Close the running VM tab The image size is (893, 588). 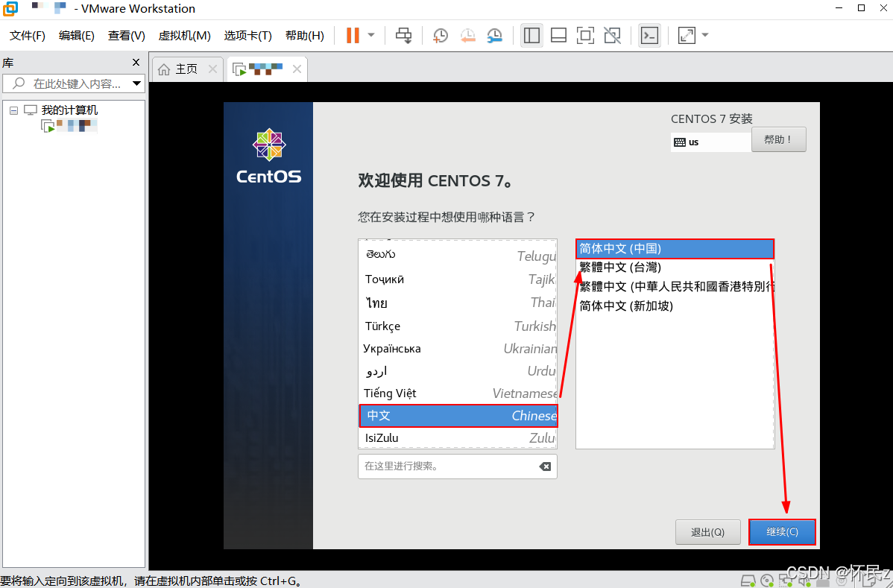pyautogui.click(x=297, y=69)
